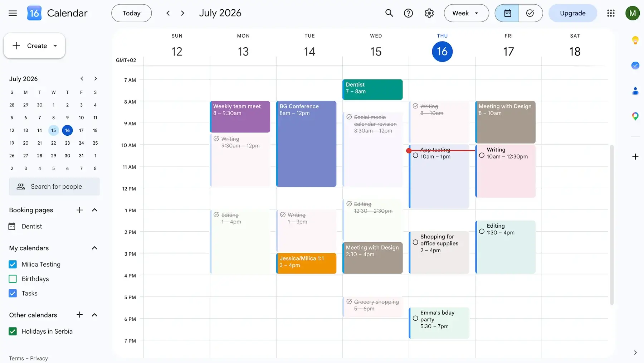Collapse Other calendars section
The image size is (644, 363).
94,315
